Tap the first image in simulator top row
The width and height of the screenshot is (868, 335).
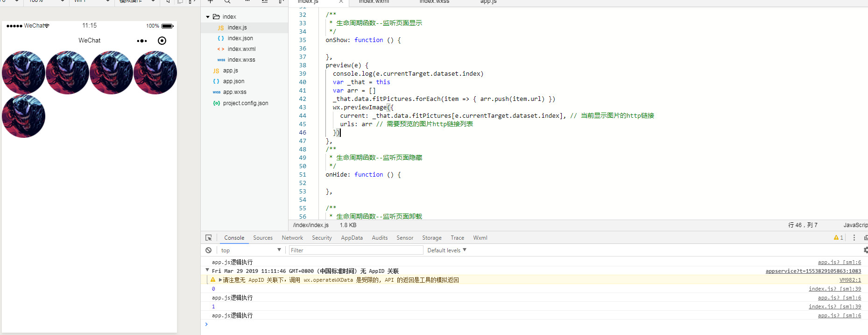pos(24,72)
